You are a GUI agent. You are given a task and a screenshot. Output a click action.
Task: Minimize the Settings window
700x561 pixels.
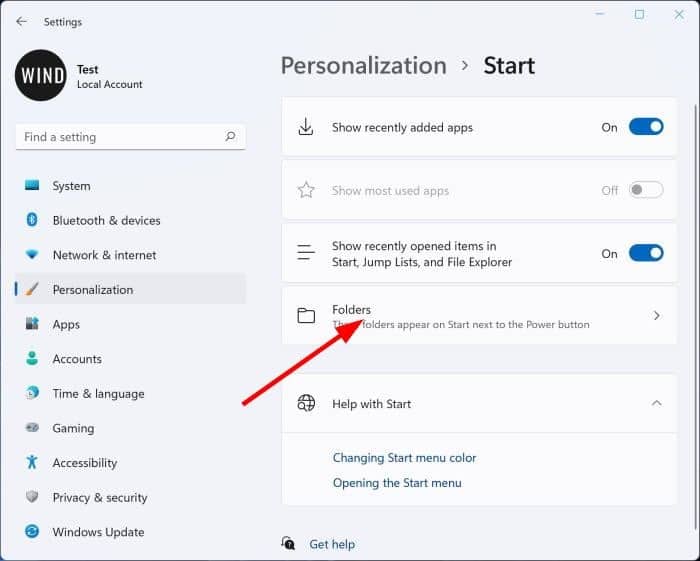[600, 14]
